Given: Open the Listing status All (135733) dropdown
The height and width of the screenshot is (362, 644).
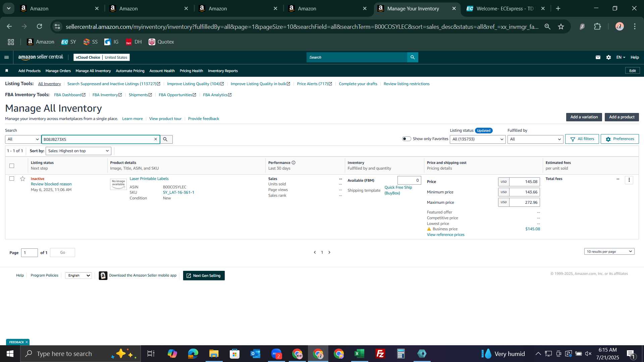Looking at the screenshot, I should click(x=478, y=139).
